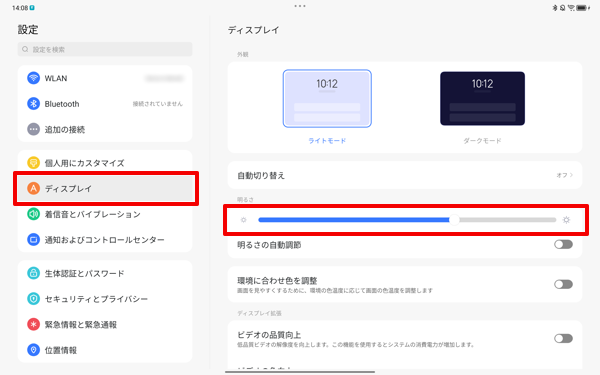Open セキュリティとプライバシー settings
600x375 pixels.
coord(105,299)
